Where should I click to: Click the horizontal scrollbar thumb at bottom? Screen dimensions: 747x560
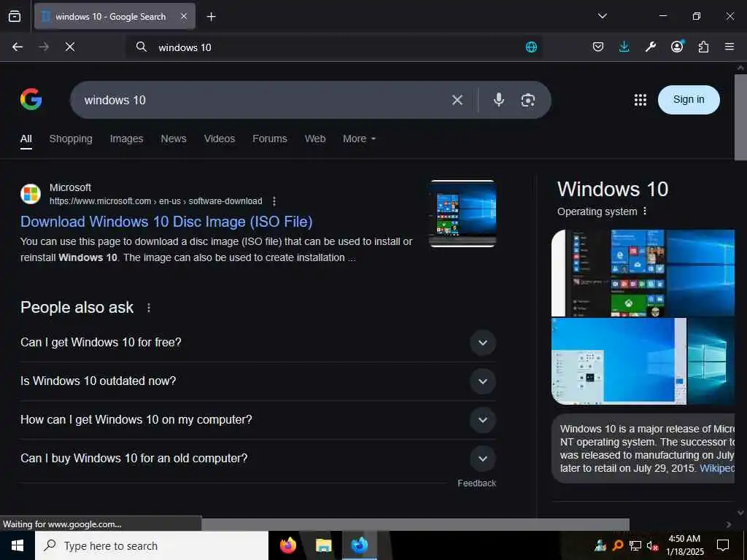point(415,524)
